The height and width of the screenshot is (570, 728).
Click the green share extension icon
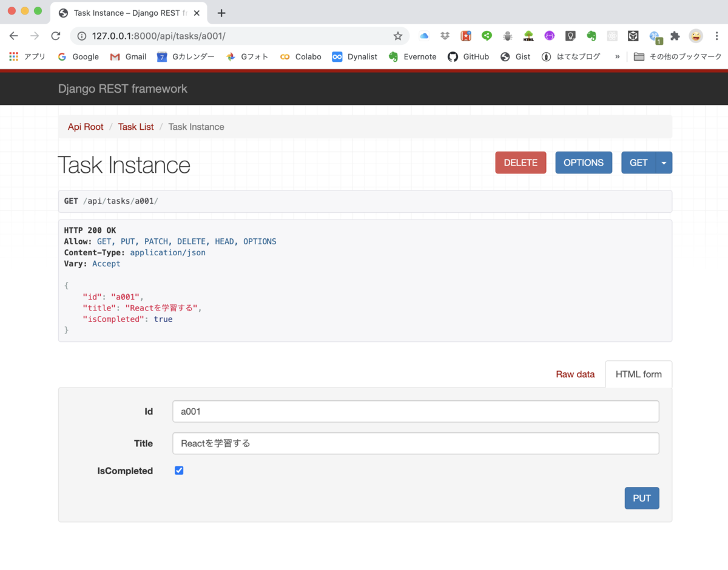[487, 36]
